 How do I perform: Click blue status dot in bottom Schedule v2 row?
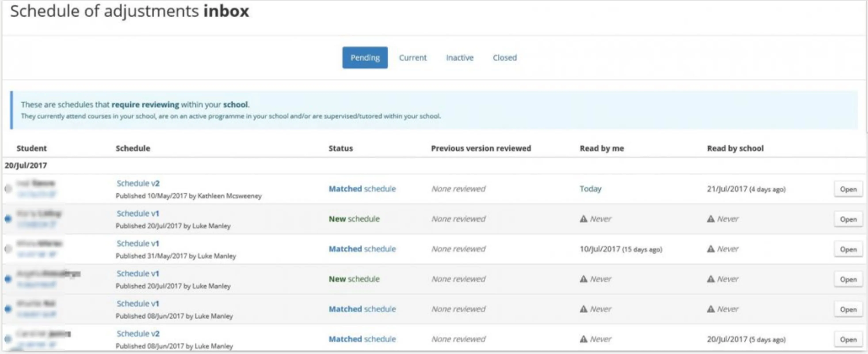click(x=8, y=339)
